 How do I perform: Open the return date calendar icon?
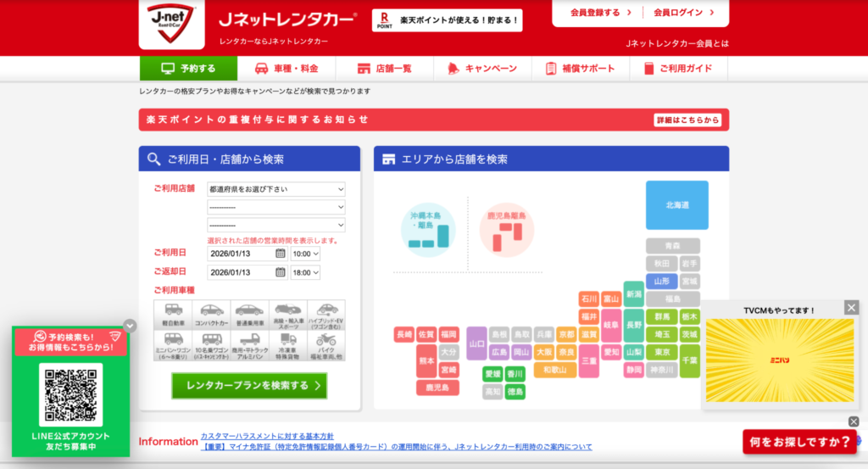tap(281, 272)
